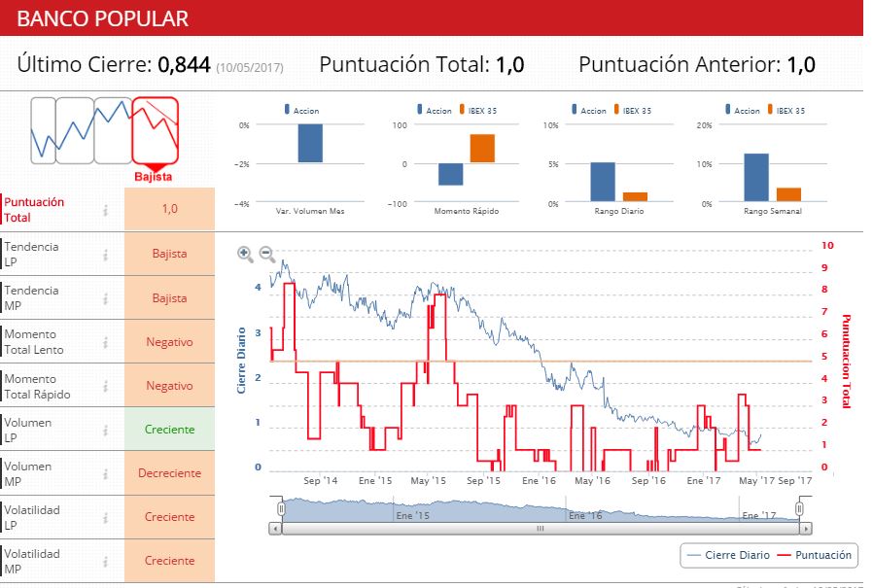The height and width of the screenshot is (588, 873).
Task: Click the Volumen LP Creciente value cell
Action: 169,430
